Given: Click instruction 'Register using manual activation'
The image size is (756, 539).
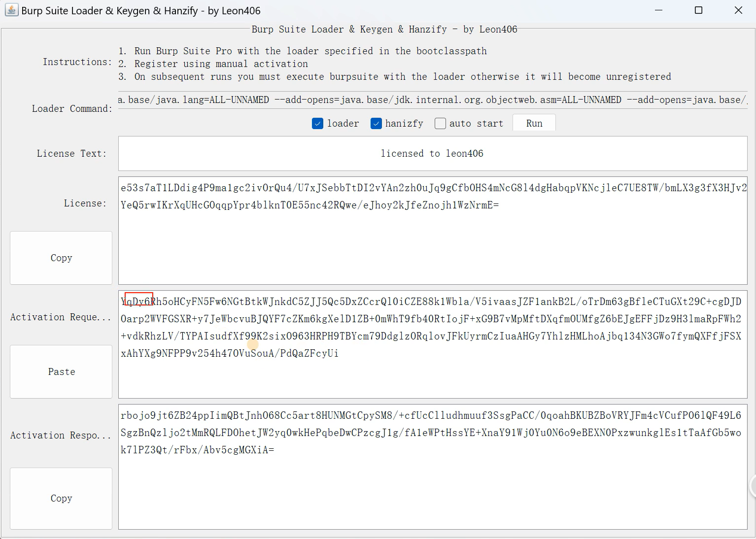Looking at the screenshot, I should 213,64.
